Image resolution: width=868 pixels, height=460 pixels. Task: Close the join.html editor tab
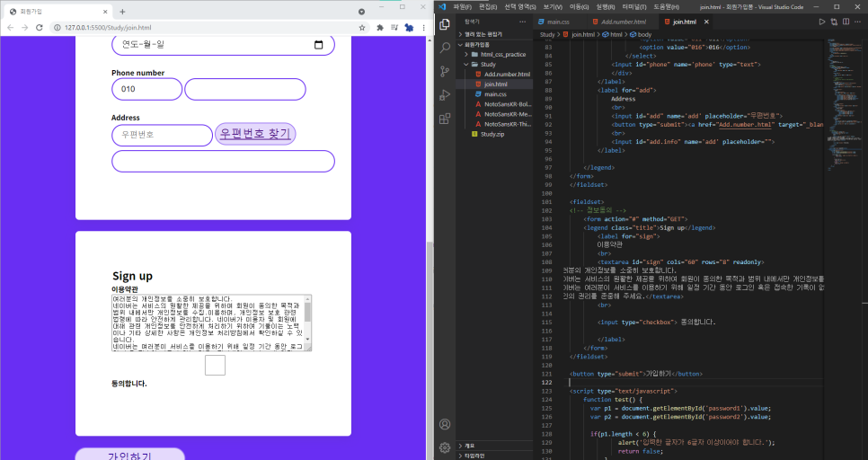pos(706,22)
